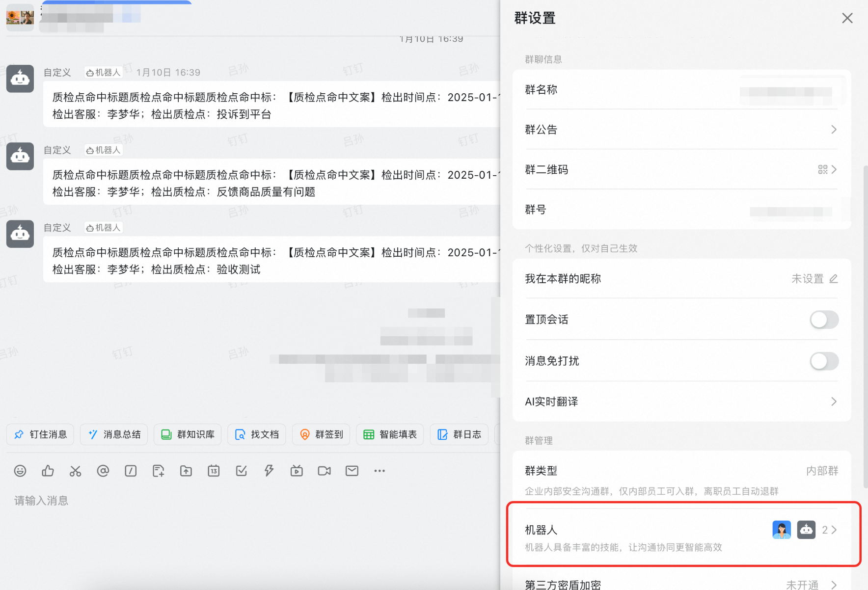Click the upload file folder icon
868x590 pixels.
[x=186, y=471]
